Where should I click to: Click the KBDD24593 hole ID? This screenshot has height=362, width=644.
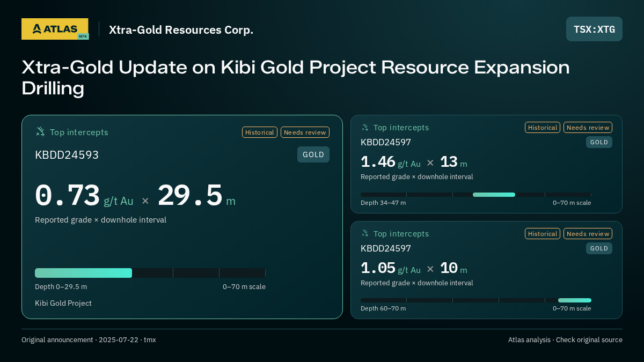click(x=67, y=155)
